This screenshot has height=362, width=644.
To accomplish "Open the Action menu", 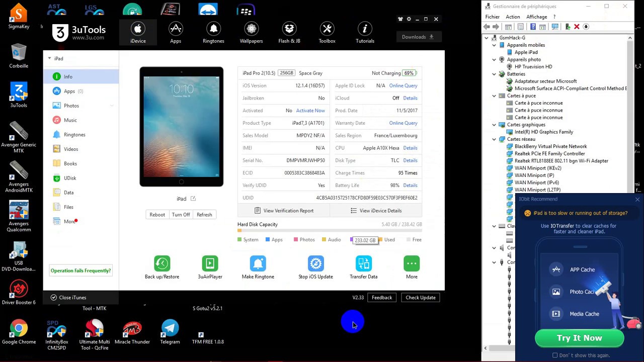I will click(513, 17).
